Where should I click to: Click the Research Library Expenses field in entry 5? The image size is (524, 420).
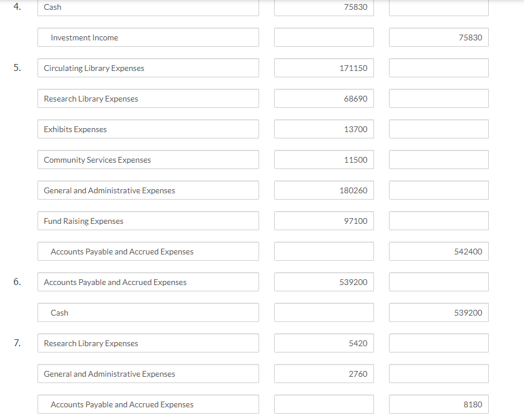[x=148, y=98]
